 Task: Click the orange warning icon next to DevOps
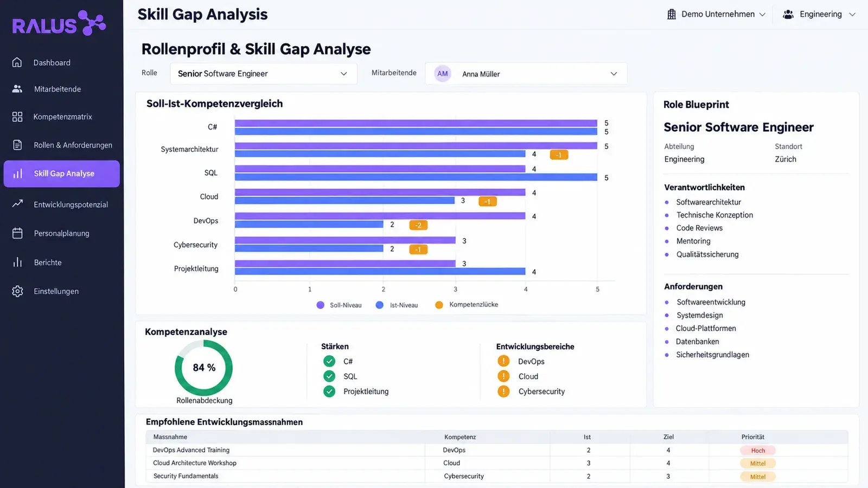click(x=503, y=361)
